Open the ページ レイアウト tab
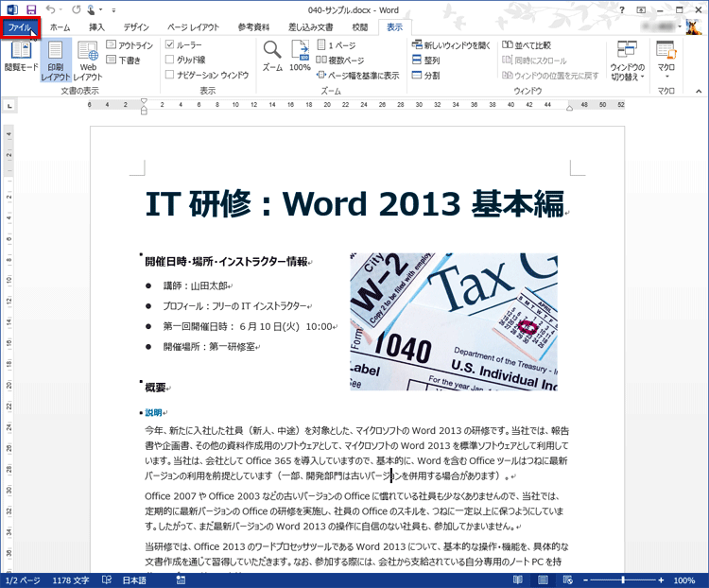The image size is (709, 588). [193, 27]
